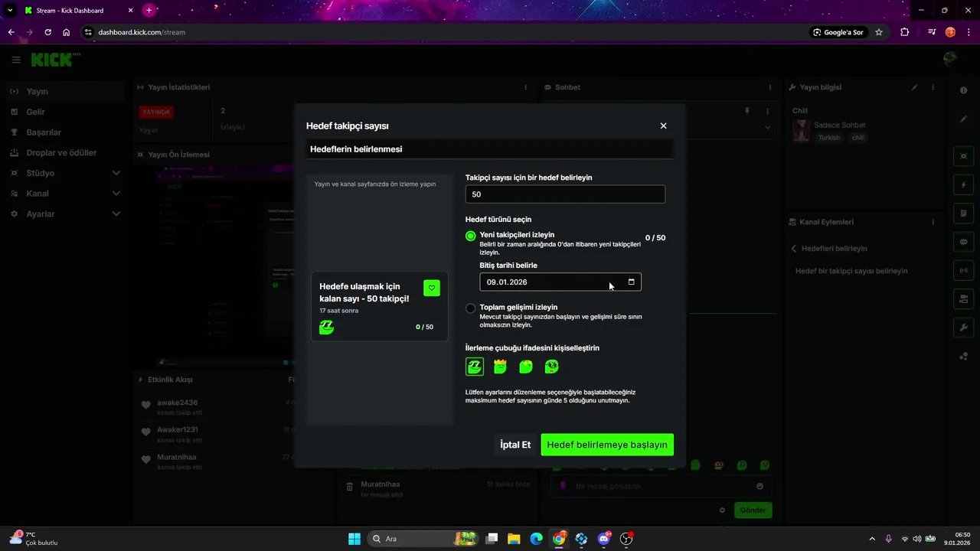Click the chat settings gear beside Gönder
The height and width of the screenshot is (551, 980).
tap(722, 510)
